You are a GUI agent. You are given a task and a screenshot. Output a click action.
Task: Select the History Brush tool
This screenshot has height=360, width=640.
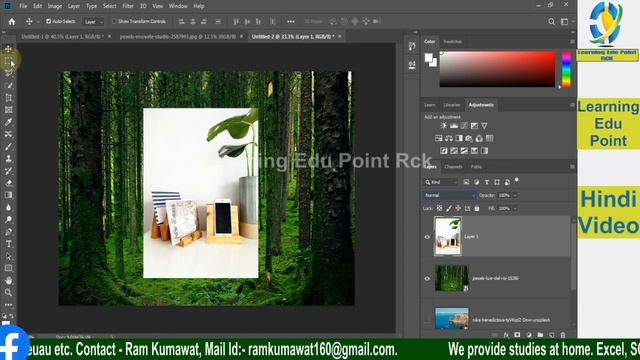(8, 171)
